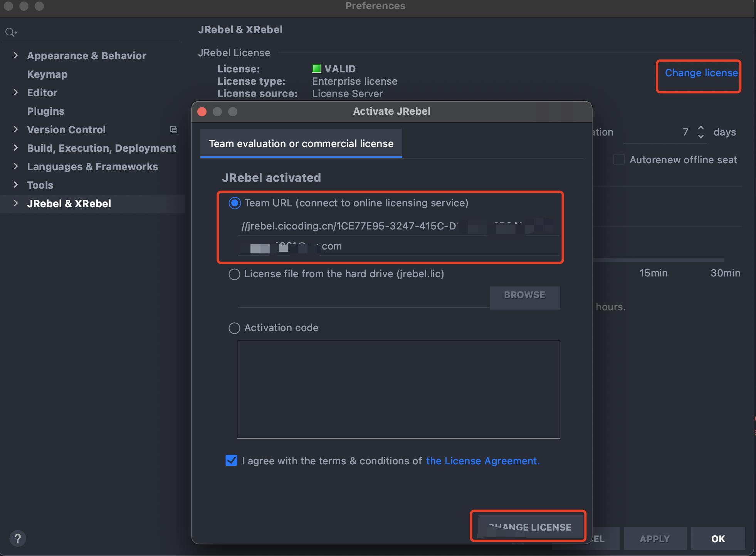Click inside the activation code text area
The image size is (756, 556).
coord(399,389)
